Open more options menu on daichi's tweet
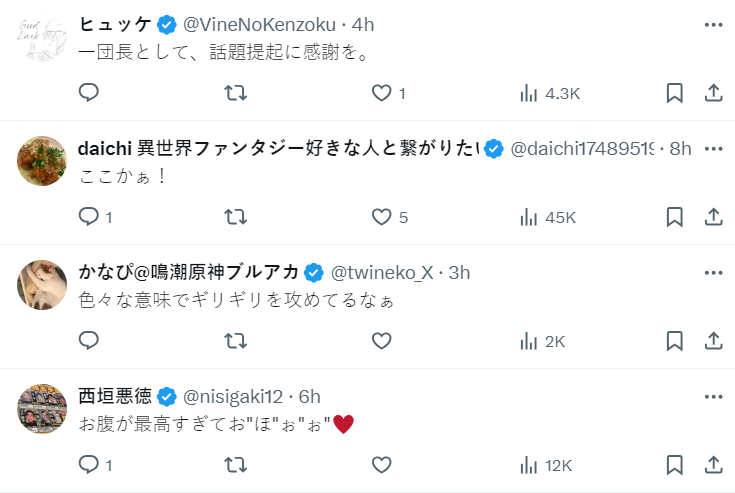This screenshot has height=493, width=735. (x=713, y=149)
